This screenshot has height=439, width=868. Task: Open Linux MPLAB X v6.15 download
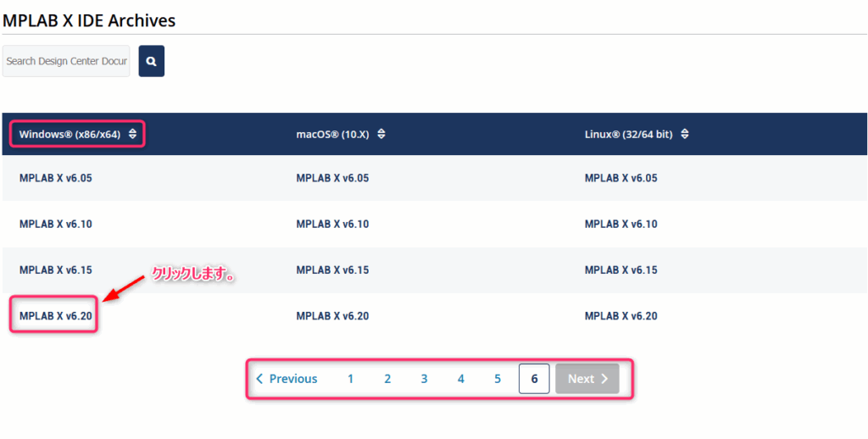[x=621, y=270]
